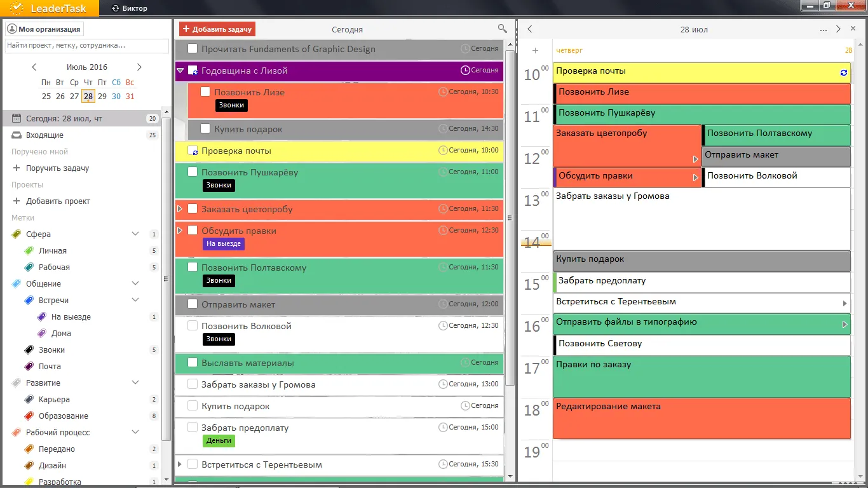Go to next day in calendar panel
This screenshot has height=488, width=868.
coord(838,29)
